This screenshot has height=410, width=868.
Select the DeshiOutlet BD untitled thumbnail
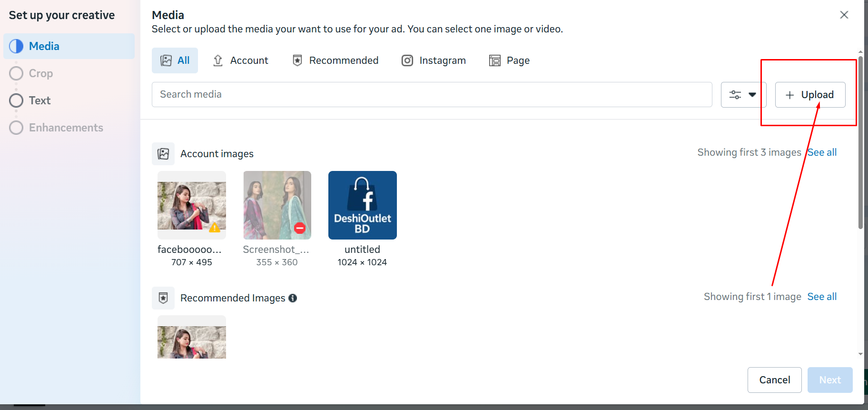(x=362, y=205)
